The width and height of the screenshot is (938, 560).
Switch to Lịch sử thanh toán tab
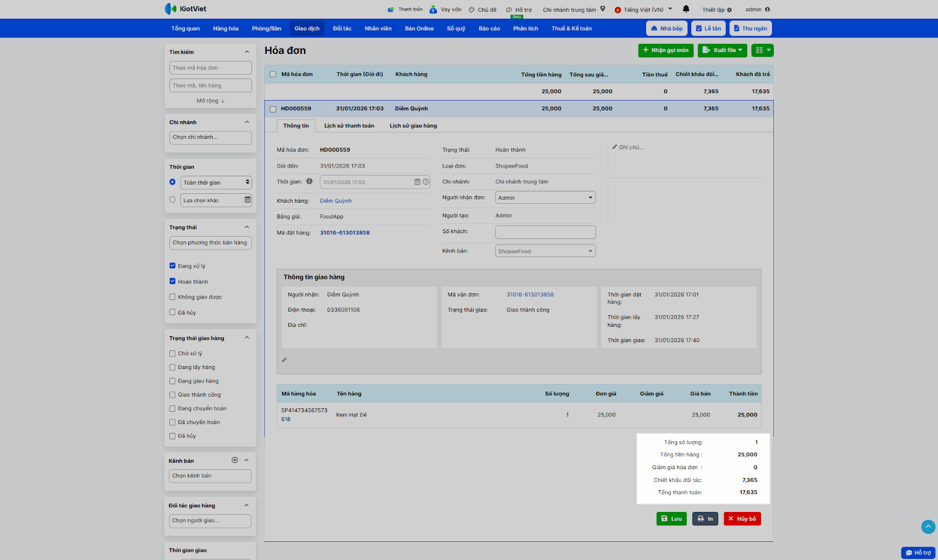(x=349, y=126)
